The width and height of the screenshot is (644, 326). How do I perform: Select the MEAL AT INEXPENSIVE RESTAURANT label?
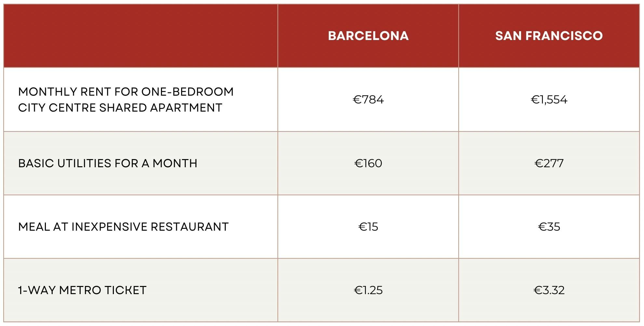123,227
